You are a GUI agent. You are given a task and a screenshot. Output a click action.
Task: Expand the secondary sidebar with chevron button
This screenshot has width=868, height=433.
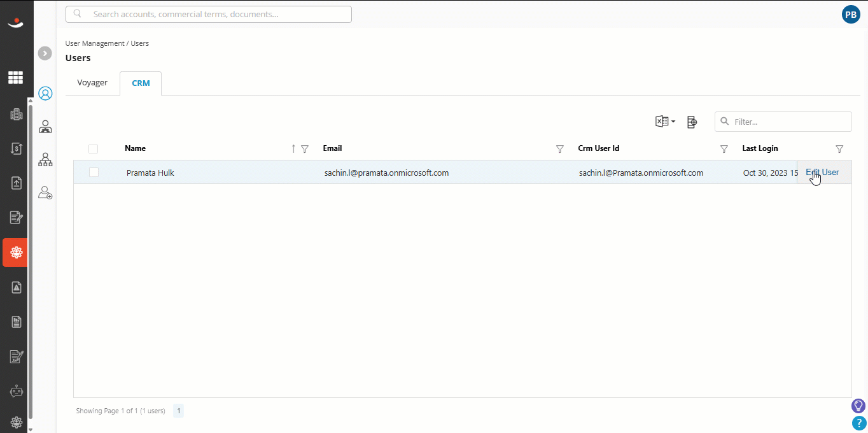click(45, 53)
